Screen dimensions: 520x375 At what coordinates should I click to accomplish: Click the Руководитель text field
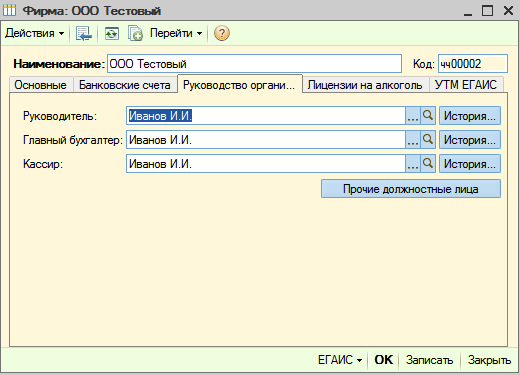(x=266, y=116)
